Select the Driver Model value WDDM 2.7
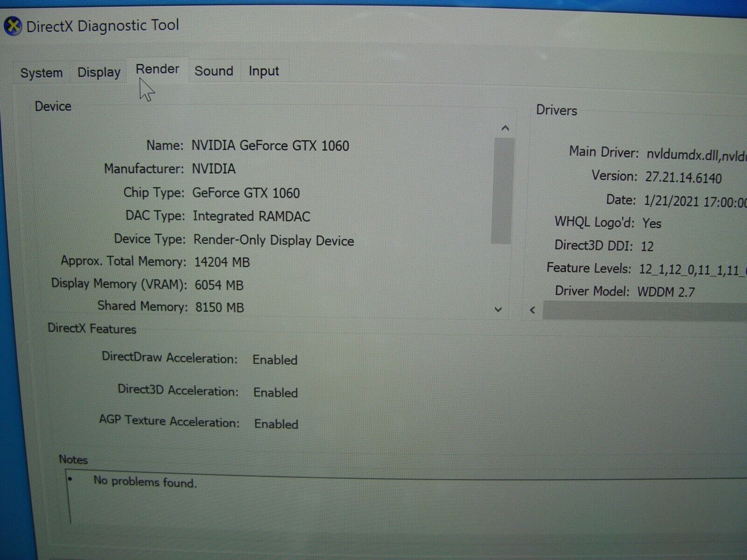747x560 pixels. pos(666,292)
